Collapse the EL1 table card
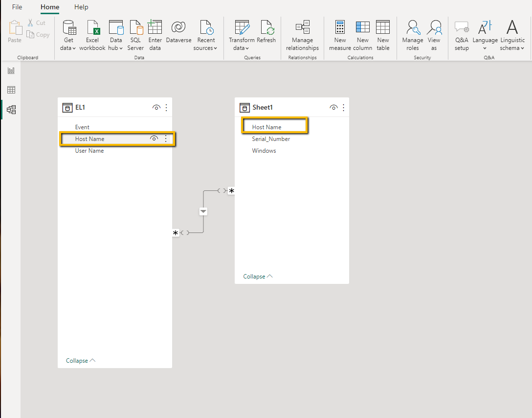Screen dimensions: 532x418 pyautogui.click(x=81, y=361)
